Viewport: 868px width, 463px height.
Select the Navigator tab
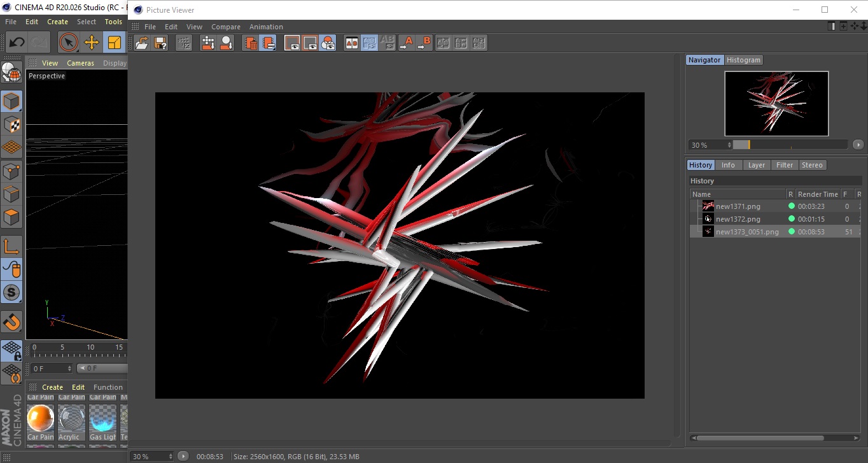704,60
